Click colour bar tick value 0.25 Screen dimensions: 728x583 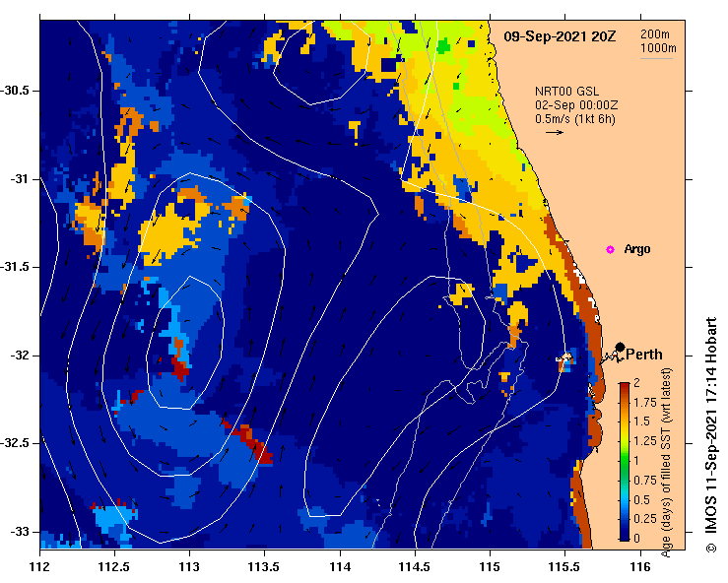point(645,518)
